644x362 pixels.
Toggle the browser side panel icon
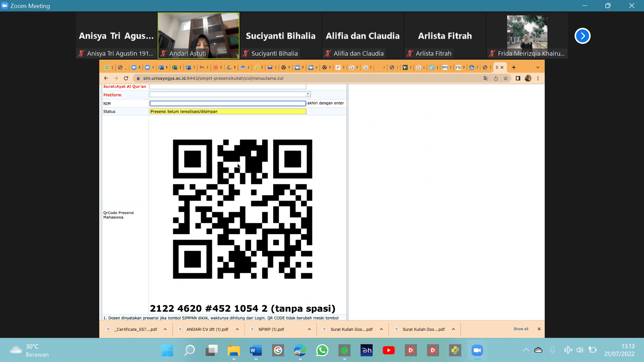click(518, 78)
